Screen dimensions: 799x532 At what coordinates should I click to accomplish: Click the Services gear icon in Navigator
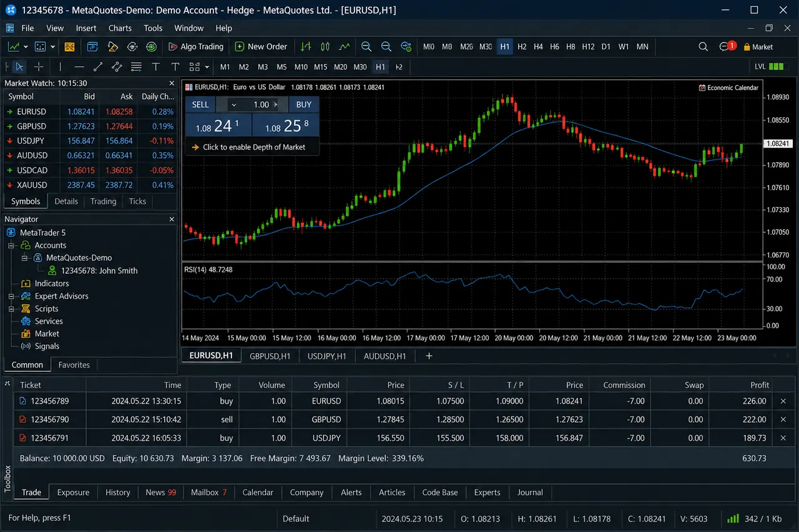(x=26, y=321)
